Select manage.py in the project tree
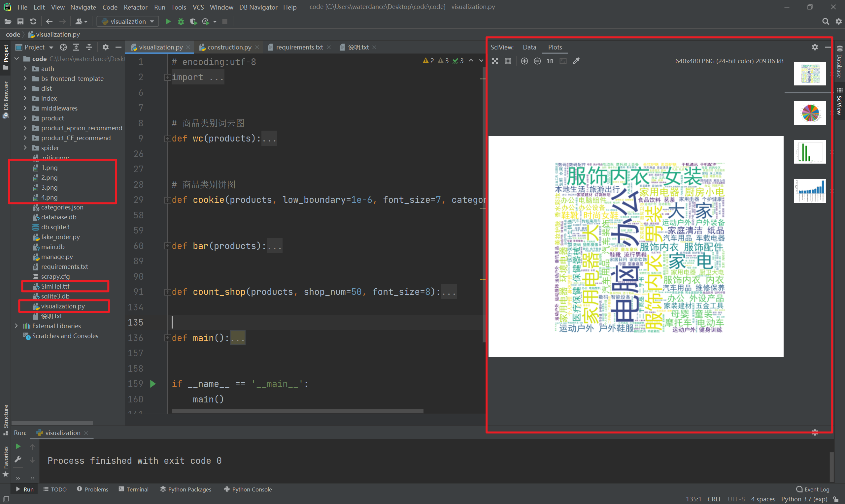Image resolution: width=845 pixels, height=504 pixels. (x=57, y=257)
